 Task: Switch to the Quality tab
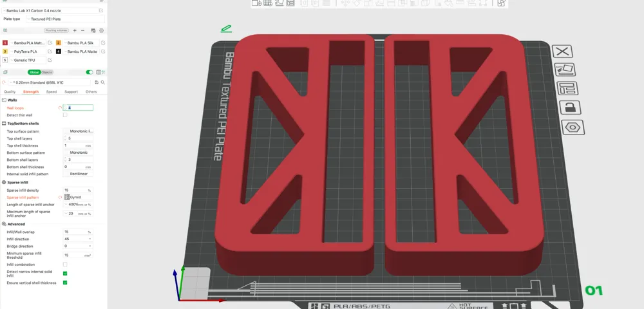pos(10,92)
